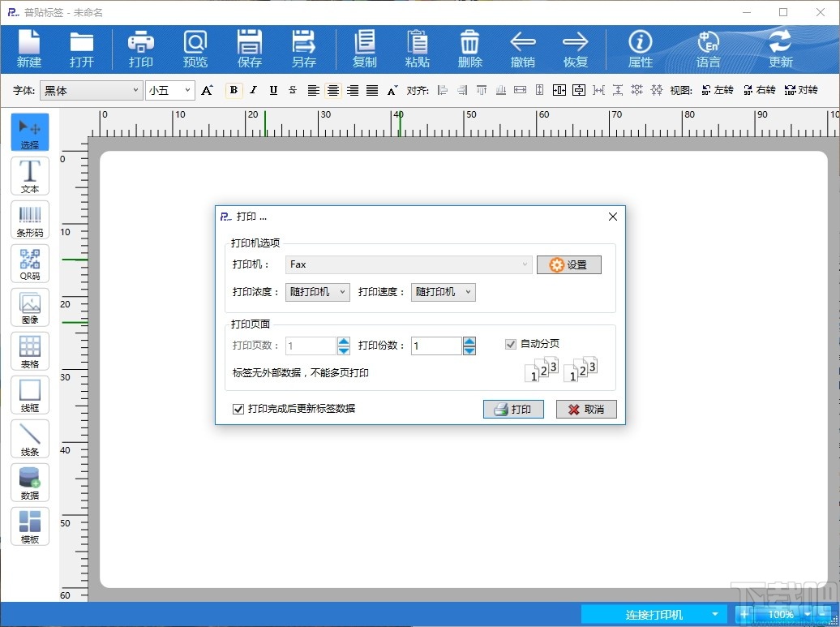840x627 pixels.
Task: Select the 线条 line tool
Action: tap(30, 439)
